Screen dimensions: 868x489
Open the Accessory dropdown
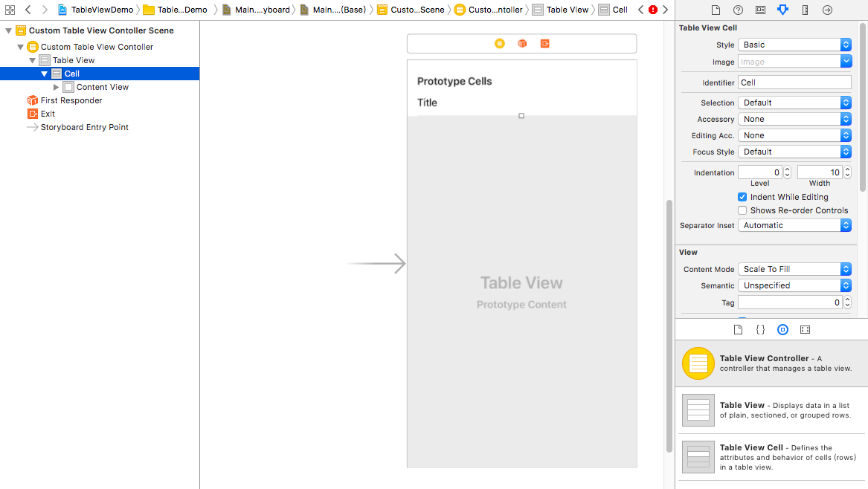(x=794, y=119)
